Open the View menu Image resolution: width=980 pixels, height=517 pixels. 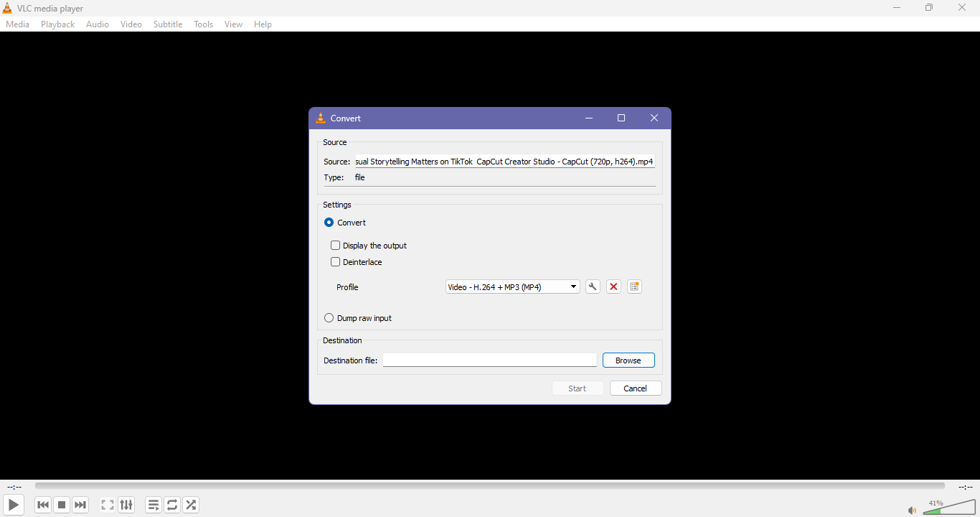(x=234, y=24)
